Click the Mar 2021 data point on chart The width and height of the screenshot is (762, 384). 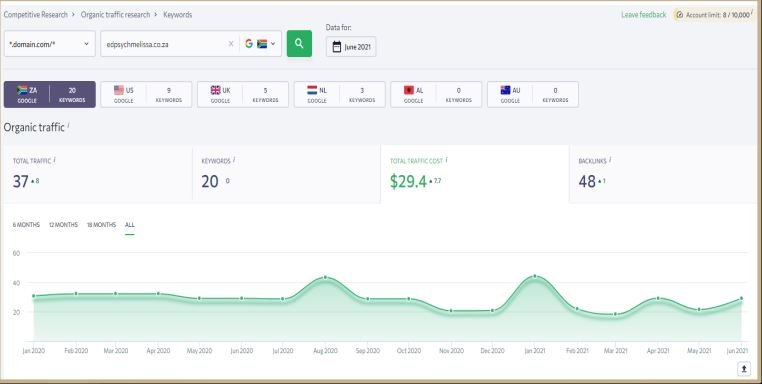click(x=615, y=314)
